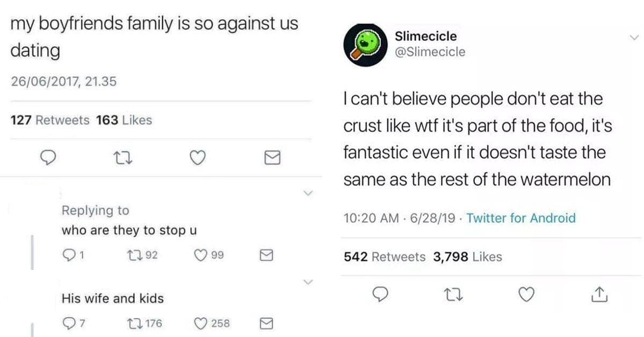
Task: Retweet the "His wife and kids" reply
Action: (134, 323)
